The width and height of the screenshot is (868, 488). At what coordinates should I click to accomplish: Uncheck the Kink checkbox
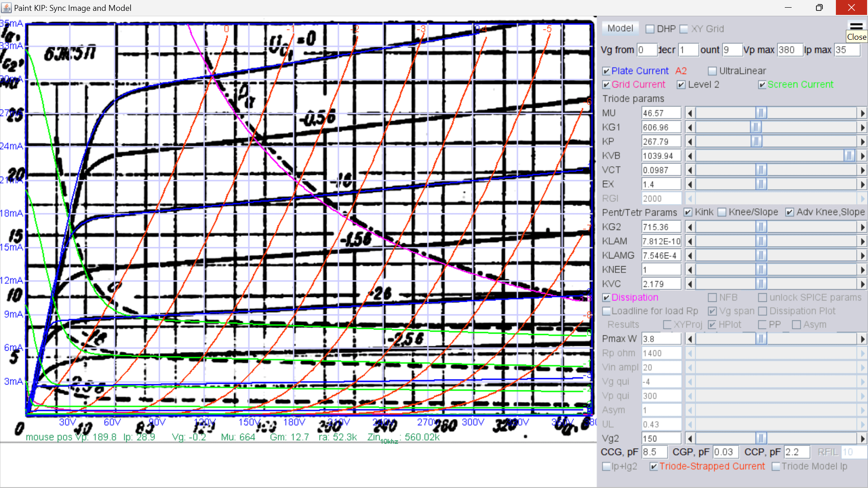[x=688, y=212]
